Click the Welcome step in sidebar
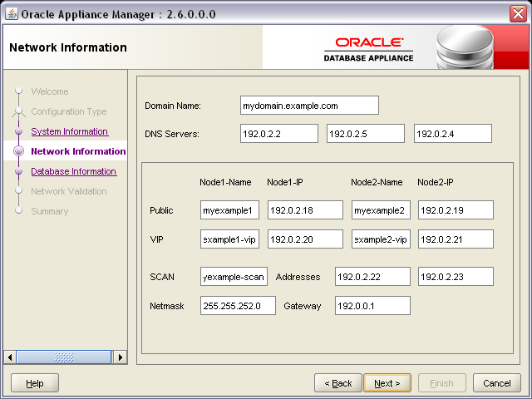This screenshot has width=532, height=399. pyautogui.click(x=50, y=91)
